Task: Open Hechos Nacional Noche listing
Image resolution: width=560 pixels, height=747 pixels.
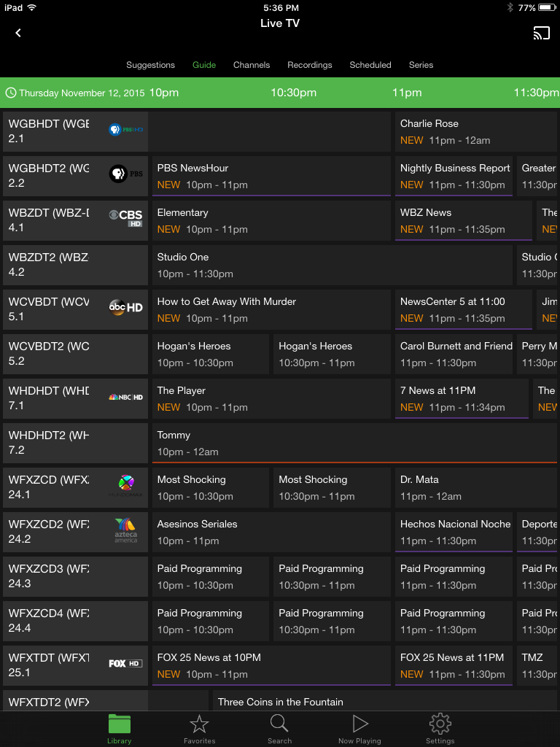Action: [454, 532]
